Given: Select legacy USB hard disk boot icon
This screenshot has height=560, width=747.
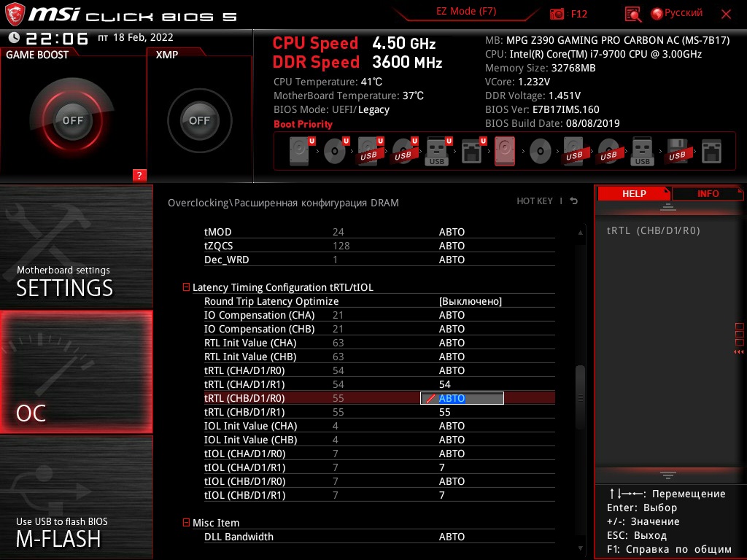Looking at the screenshot, I should pos(574,151).
